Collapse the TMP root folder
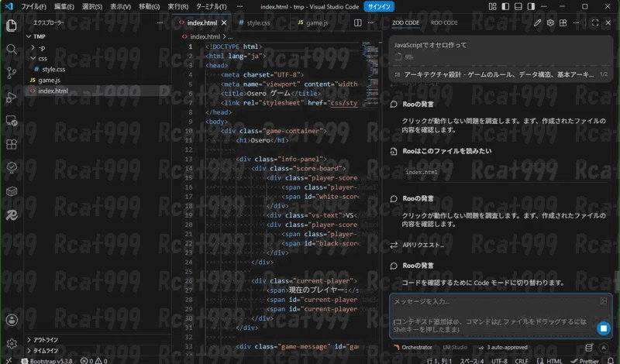 coord(98,36)
